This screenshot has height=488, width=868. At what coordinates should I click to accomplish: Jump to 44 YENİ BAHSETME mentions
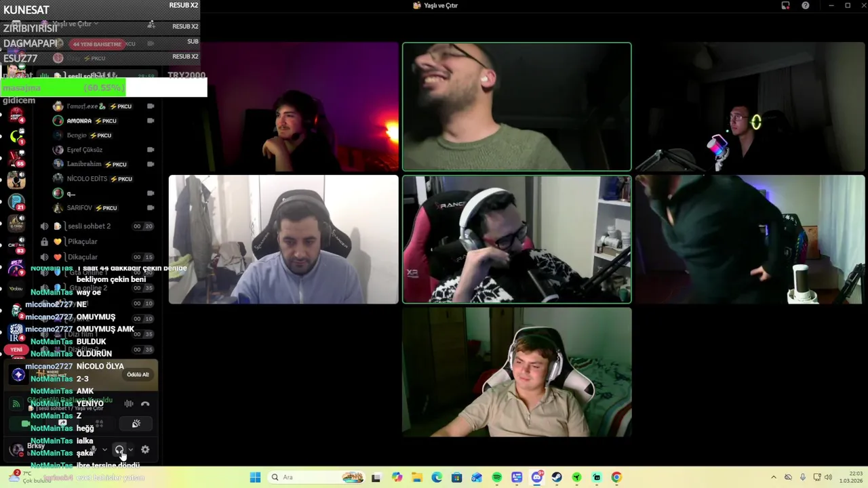pos(97,44)
